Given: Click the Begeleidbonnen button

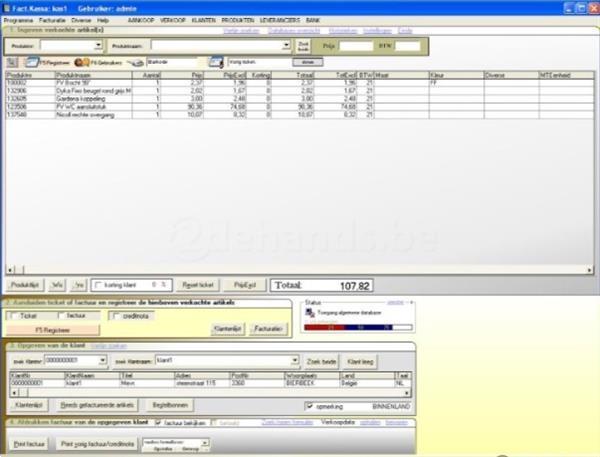Looking at the screenshot, I should pyautogui.click(x=170, y=405).
